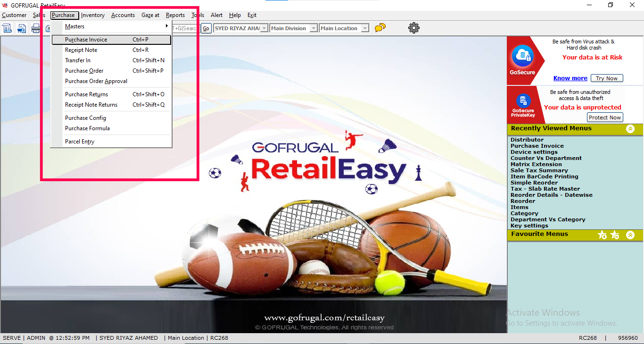Image resolution: width=644 pixels, height=344 pixels.
Task: Collapse the Recently Viewed Menus panel
Action: [x=630, y=129]
